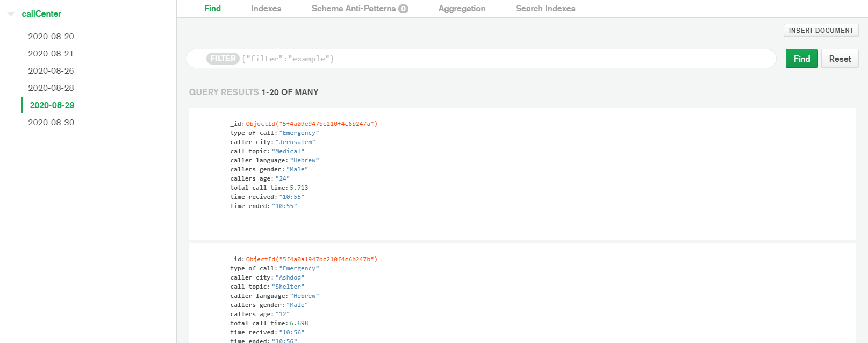Click the first document's "10:55" time recived value
The width and height of the screenshot is (868, 343).
pos(292,197)
